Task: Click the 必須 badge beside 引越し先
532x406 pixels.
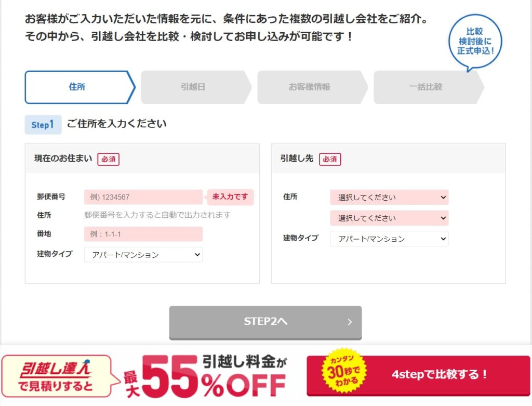Action: pyautogui.click(x=330, y=159)
